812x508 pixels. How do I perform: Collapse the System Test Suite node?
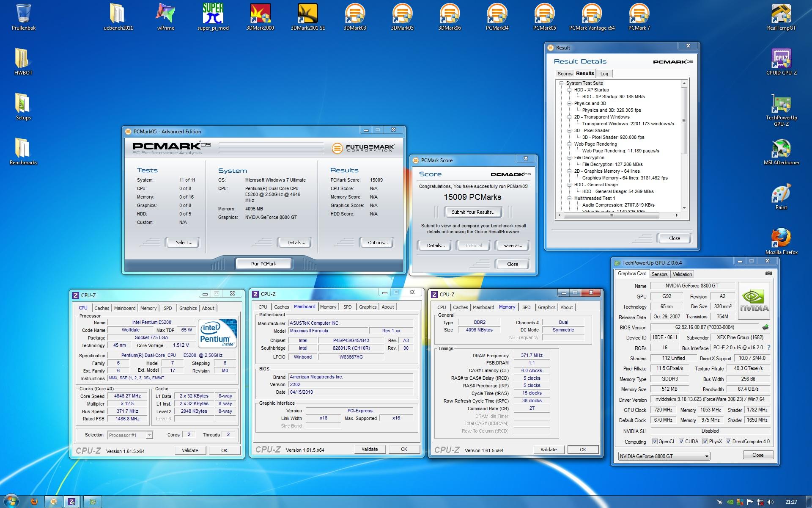562,83
